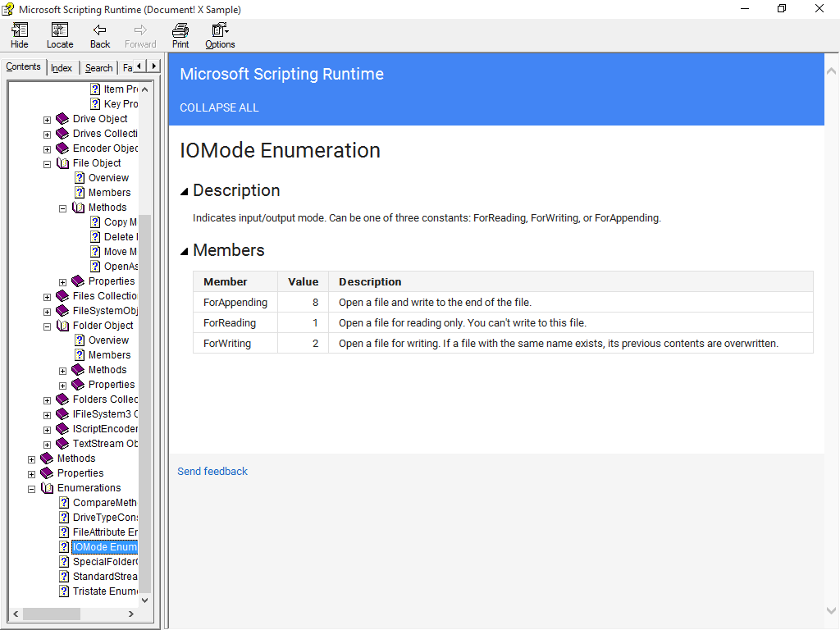The image size is (840, 630).
Task: Click tree vertical scrollbar thumb
Action: (x=144, y=403)
